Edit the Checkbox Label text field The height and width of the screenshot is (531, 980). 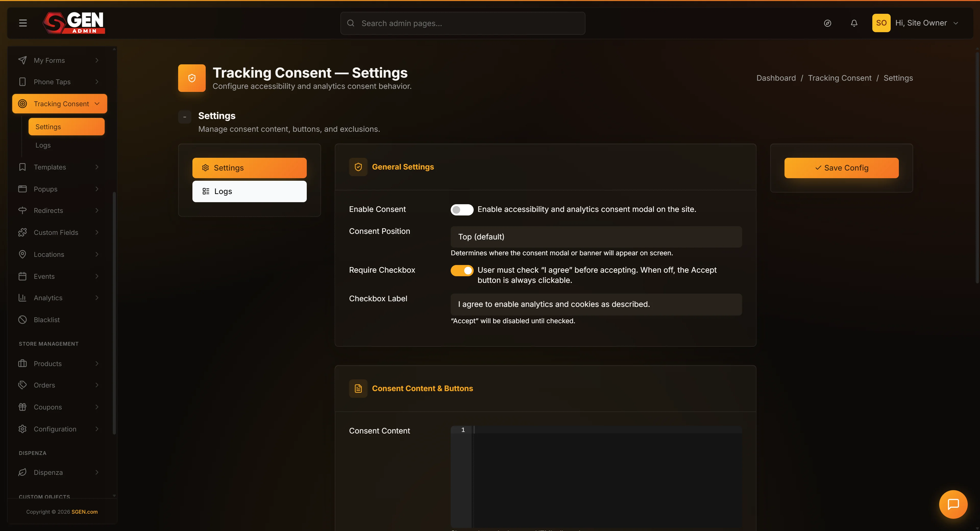[x=596, y=304]
